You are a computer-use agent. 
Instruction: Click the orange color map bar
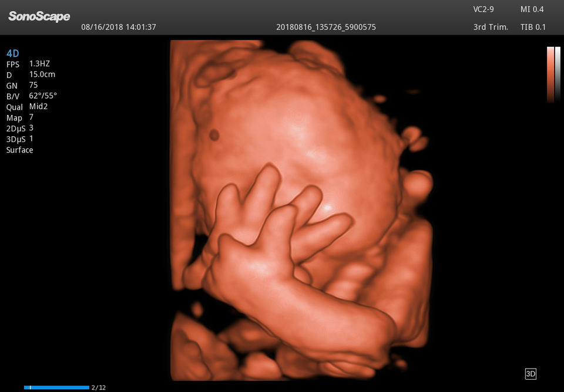(550, 74)
